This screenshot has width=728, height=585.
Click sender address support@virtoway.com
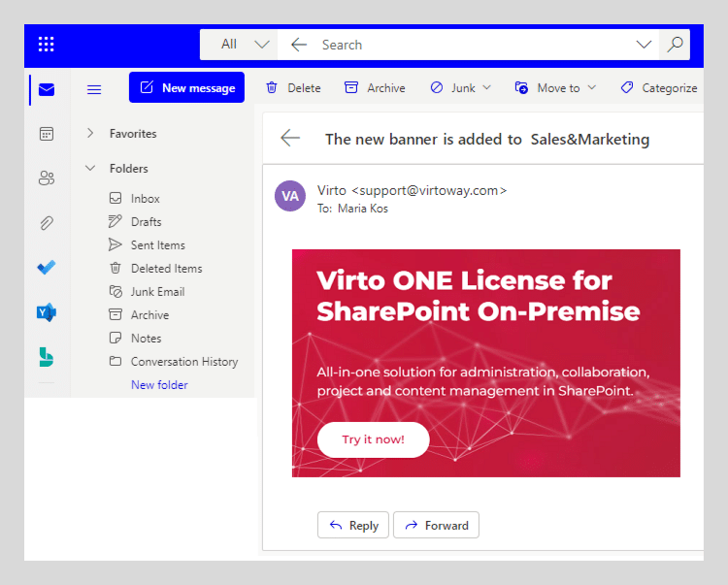tap(429, 190)
